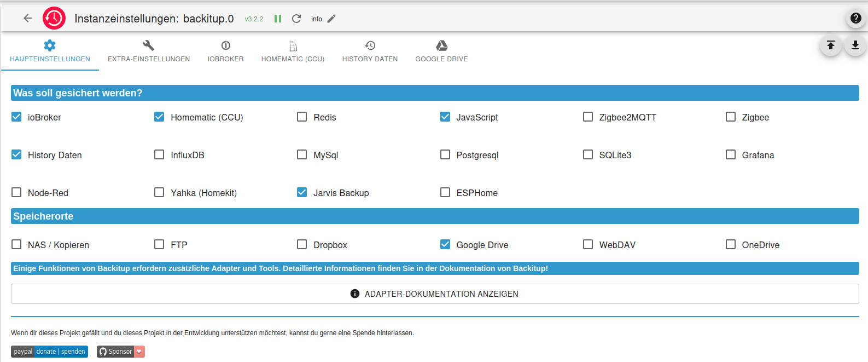Click the upload configuration arrow icon
868x362 pixels.
point(830,45)
